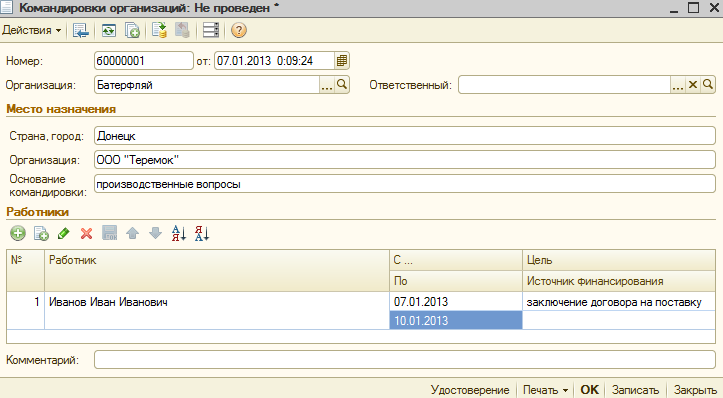Image resolution: width=723 pixels, height=398 pixels.
Task: Sort workers descending Я-А
Action: pyautogui.click(x=202, y=233)
